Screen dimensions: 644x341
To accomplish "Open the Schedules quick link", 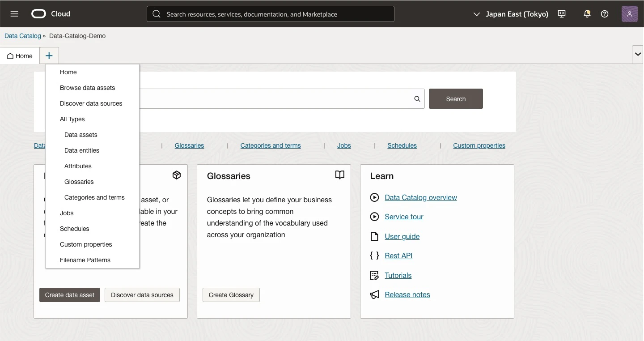I will 402,145.
